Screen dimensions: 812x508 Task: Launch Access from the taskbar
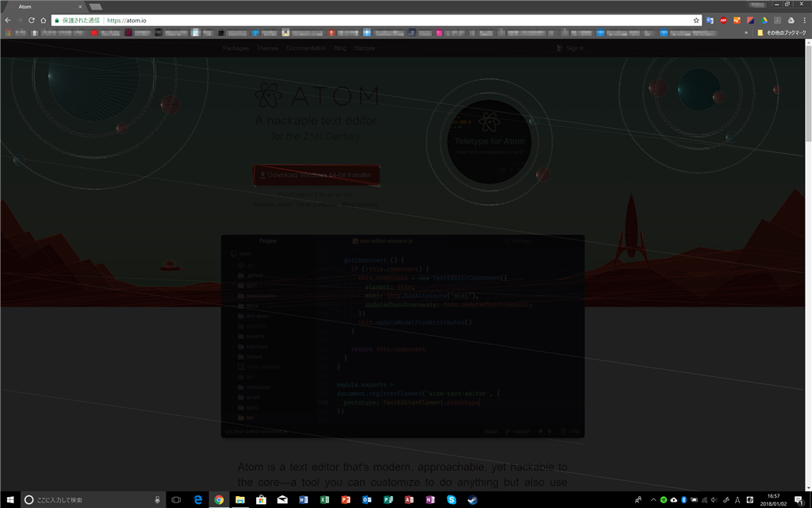[x=409, y=500]
